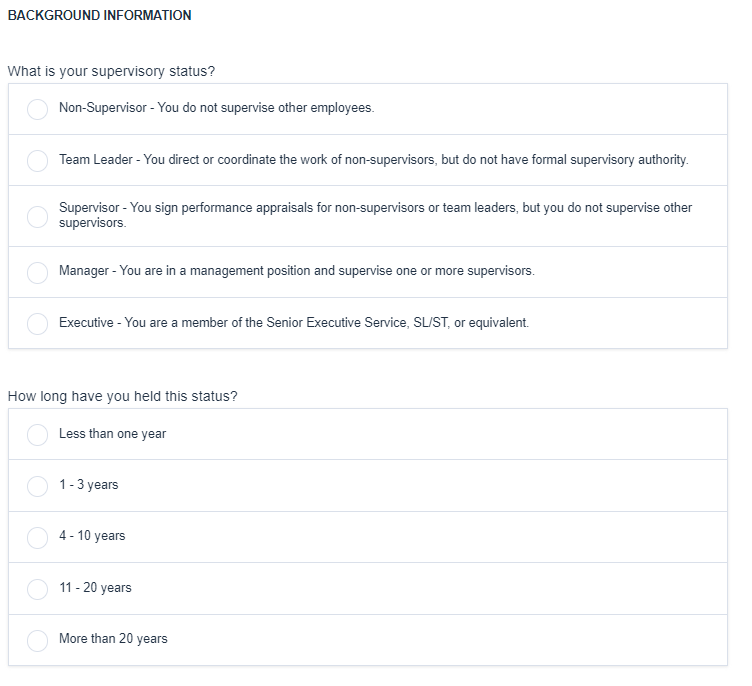Image resolution: width=752 pixels, height=686 pixels.
Task: Select the '11 - 20 years' radio button
Action: click(37, 588)
